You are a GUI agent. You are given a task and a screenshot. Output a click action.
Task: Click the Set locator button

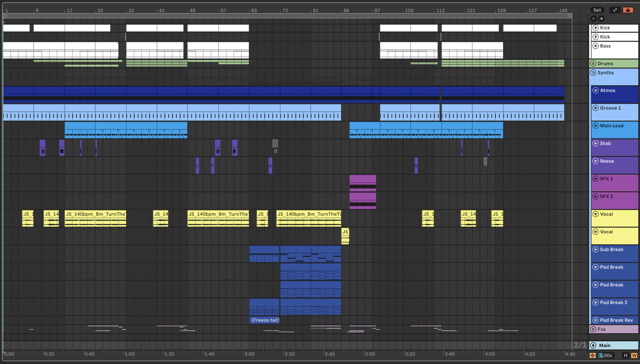(597, 10)
